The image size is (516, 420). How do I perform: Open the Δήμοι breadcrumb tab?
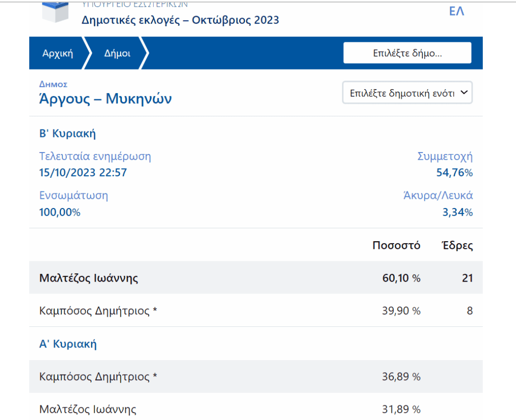tap(117, 53)
